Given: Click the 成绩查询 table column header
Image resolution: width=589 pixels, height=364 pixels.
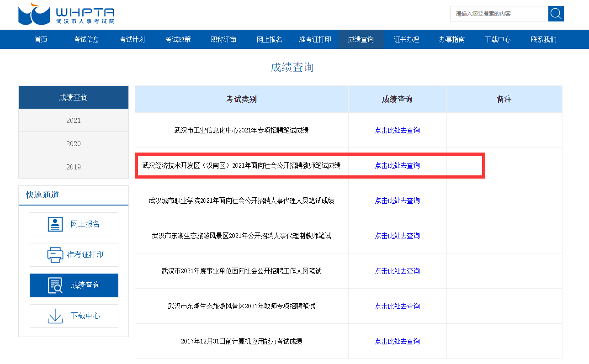Looking at the screenshot, I should tap(398, 99).
